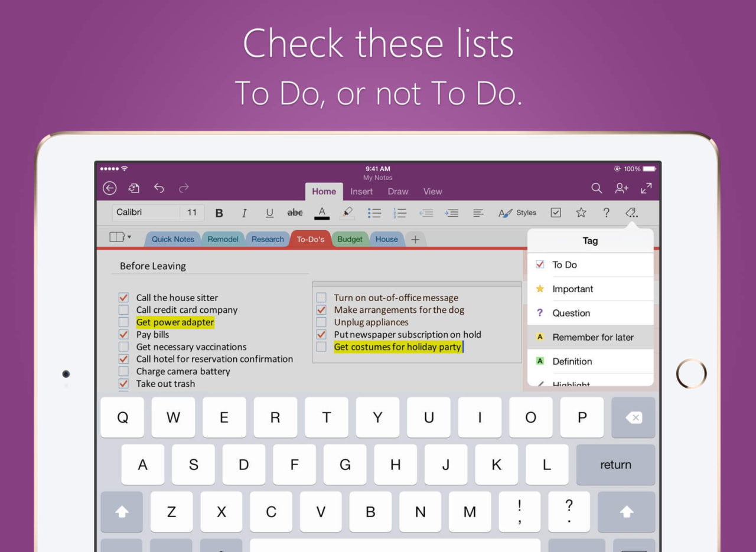This screenshot has height=552, width=756.
Task: Enter full screen mode
Action: pos(646,188)
